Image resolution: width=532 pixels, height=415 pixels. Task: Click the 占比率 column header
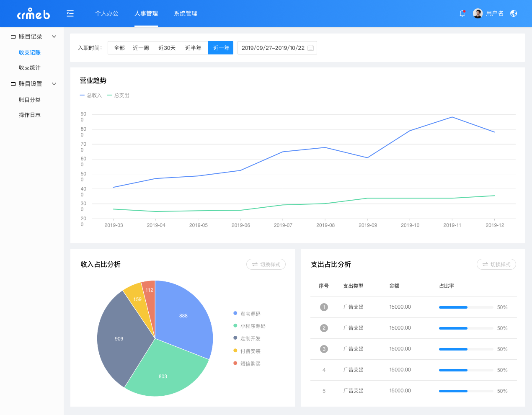447,286
